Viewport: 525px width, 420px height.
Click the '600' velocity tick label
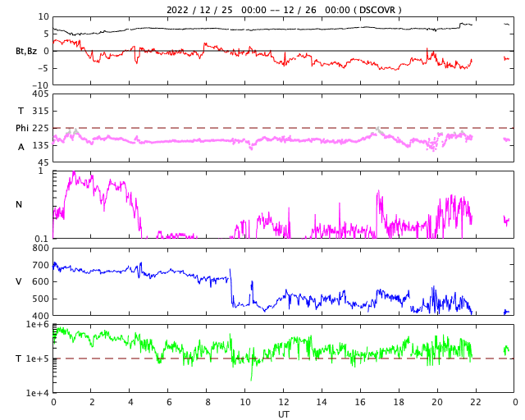click(40, 282)
